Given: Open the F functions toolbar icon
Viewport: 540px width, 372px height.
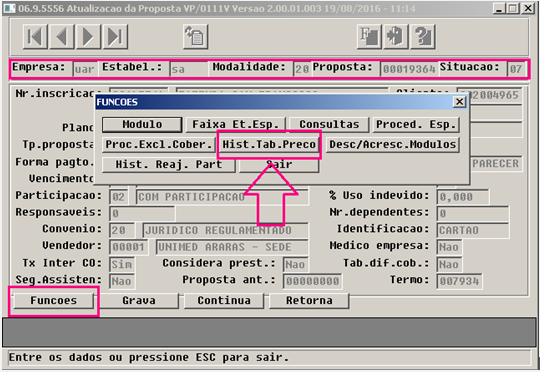Looking at the screenshot, I should click(x=369, y=37).
